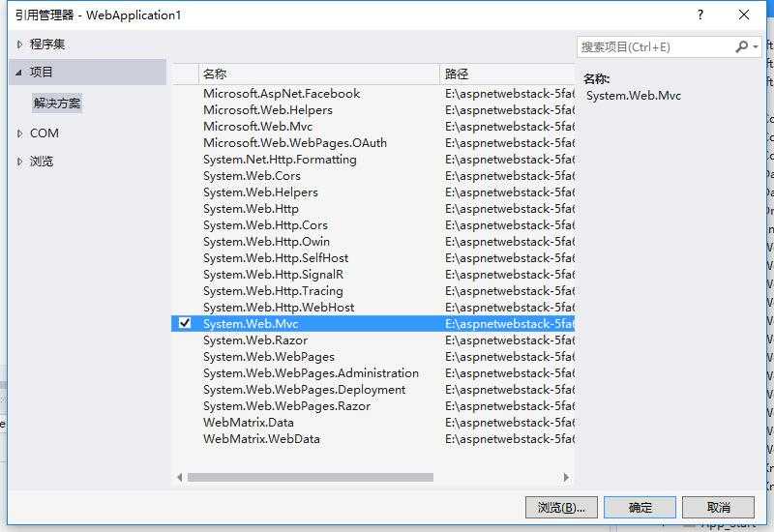Sort by the 路径 column header
The width and height of the screenshot is (774, 532).
507,74
